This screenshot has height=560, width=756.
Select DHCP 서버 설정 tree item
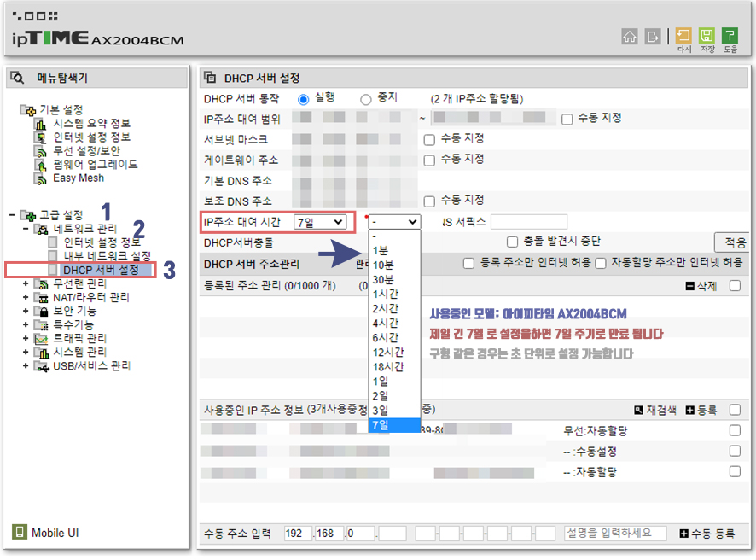102,270
